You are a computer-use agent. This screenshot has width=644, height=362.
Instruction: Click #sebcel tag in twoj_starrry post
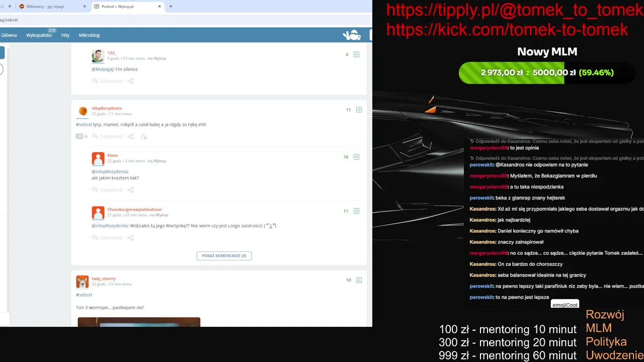(x=84, y=295)
